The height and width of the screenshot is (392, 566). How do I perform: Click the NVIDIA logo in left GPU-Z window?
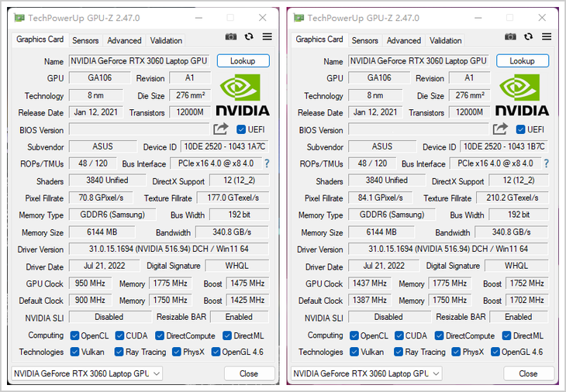click(x=243, y=95)
